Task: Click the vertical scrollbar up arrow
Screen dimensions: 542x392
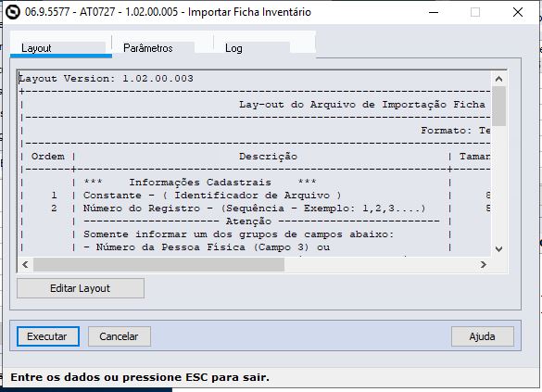Action: (498, 79)
